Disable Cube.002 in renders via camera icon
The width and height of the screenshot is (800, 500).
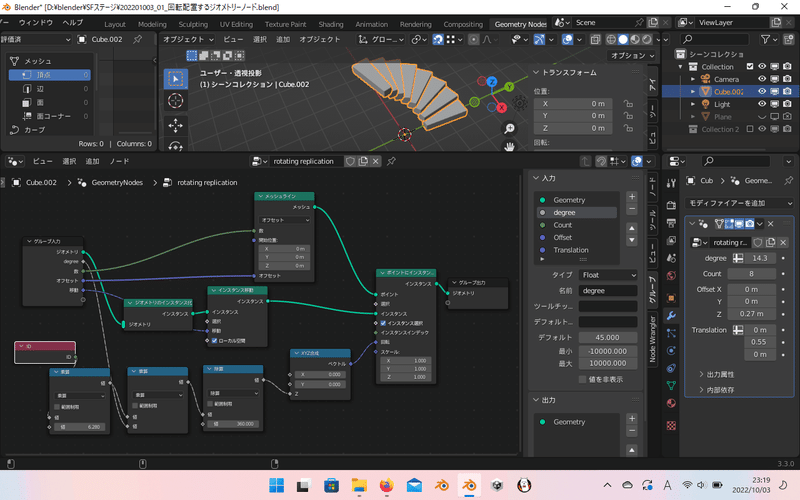[x=787, y=91]
